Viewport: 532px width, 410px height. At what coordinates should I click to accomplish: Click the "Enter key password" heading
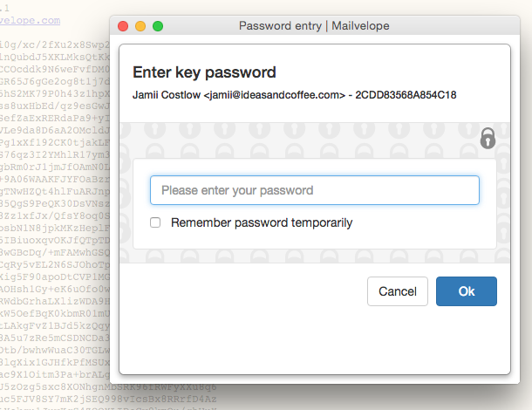pyautogui.click(x=204, y=72)
